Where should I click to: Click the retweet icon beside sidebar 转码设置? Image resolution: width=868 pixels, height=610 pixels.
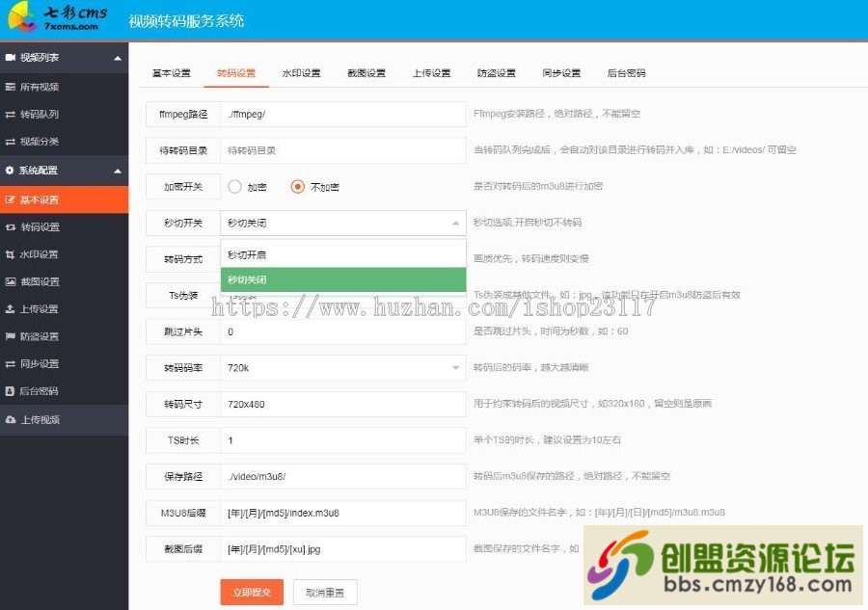(x=11, y=227)
